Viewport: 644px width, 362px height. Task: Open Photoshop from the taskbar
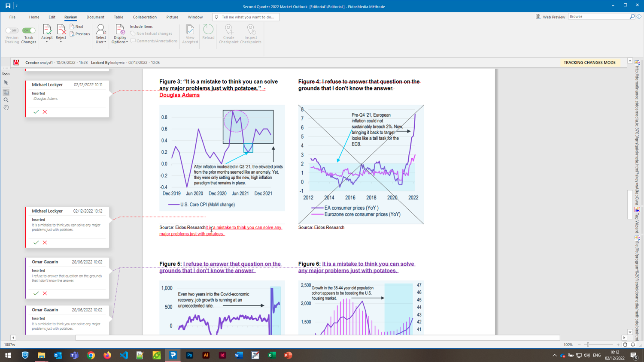coord(189,355)
